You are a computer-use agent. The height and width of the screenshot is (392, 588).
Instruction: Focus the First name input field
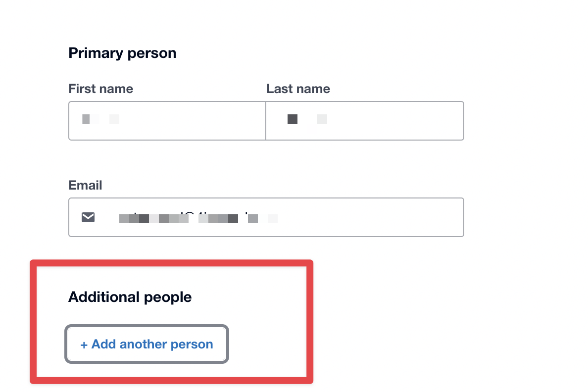tap(167, 121)
